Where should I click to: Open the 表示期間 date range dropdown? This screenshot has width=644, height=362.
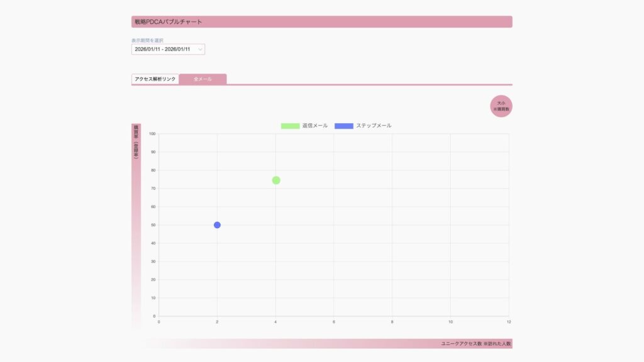pyautogui.click(x=168, y=49)
